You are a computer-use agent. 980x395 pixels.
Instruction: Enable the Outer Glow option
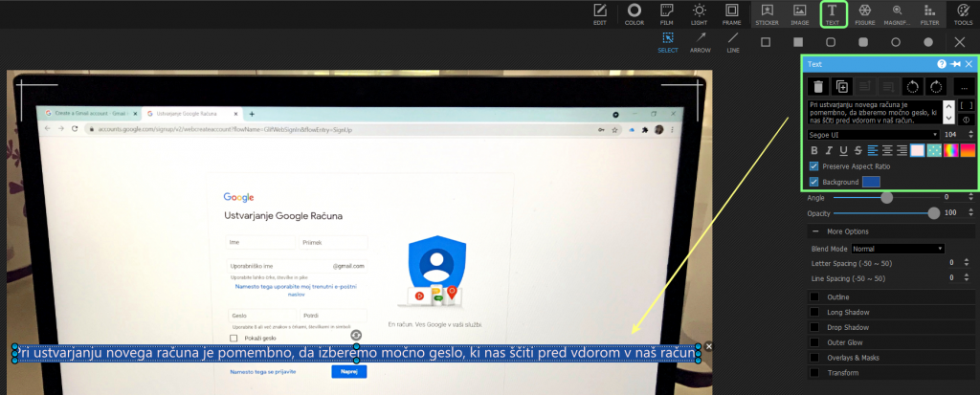tap(814, 342)
